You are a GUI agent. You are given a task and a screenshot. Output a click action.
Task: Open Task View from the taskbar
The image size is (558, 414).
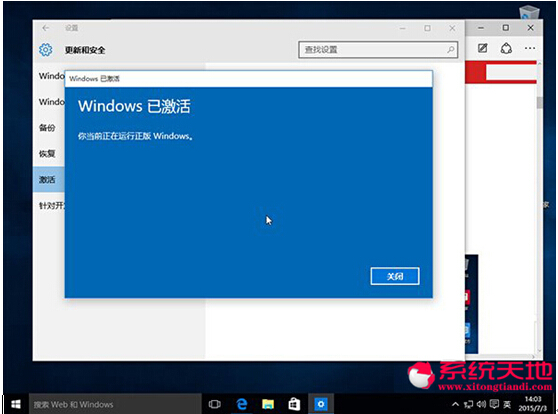click(x=215, y=404)
